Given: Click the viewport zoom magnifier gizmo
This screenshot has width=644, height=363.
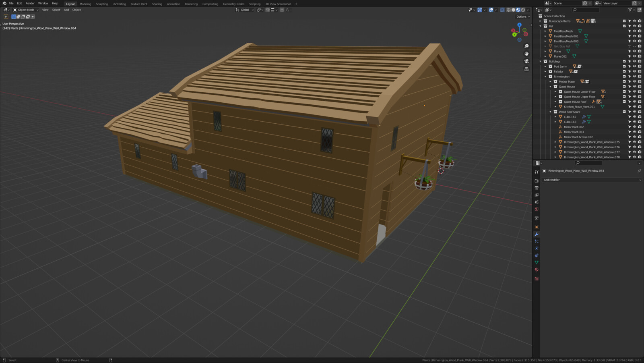Looking at the screenshot, I should point(526,46).
